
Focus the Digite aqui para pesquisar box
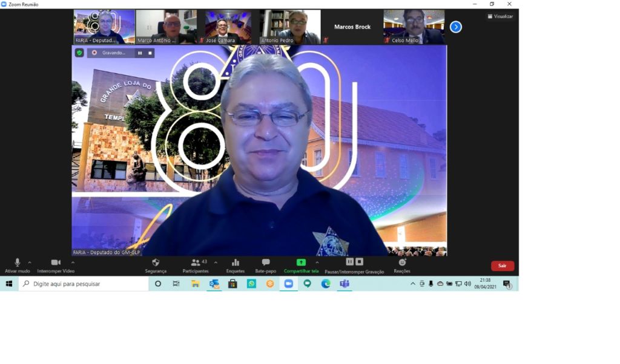coord(84,284)
